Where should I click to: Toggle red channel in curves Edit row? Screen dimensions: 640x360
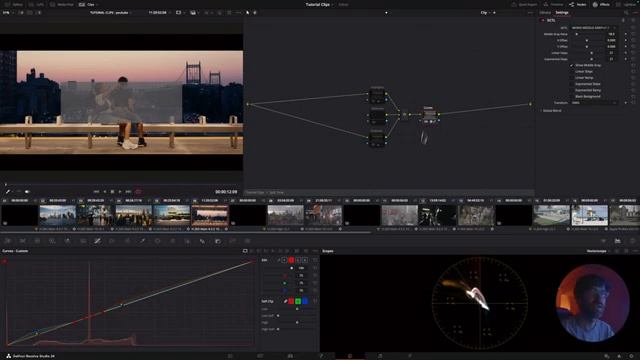pos(291,260)
